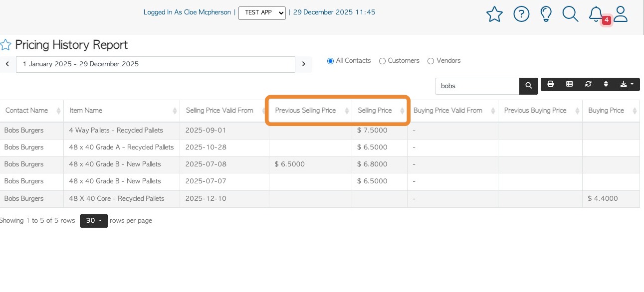Image resolution: width=644 pixels, height=292 pixels.
Task: Click the print report icon
Action: pyautogui.click(x=551, y=84)
